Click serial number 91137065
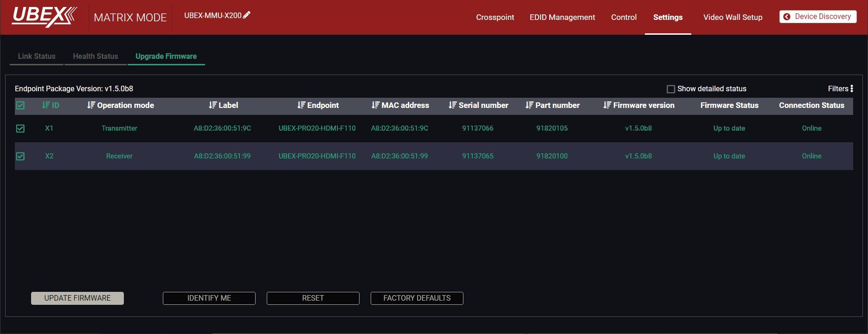The image size is (868, 334). click(x=478, y=156)
